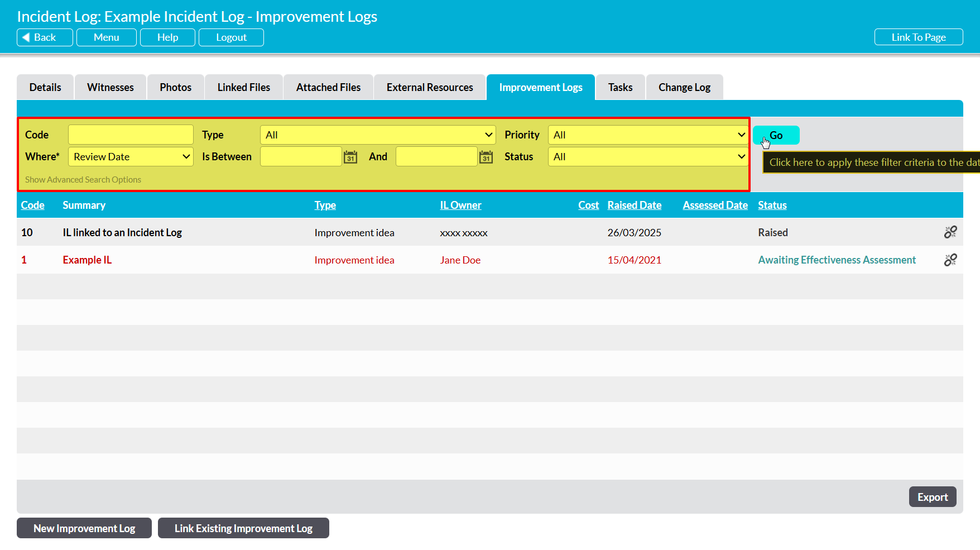Focus the Code filter input field
The height and width of the screenshot is (550, 980).
pos(131,135)
